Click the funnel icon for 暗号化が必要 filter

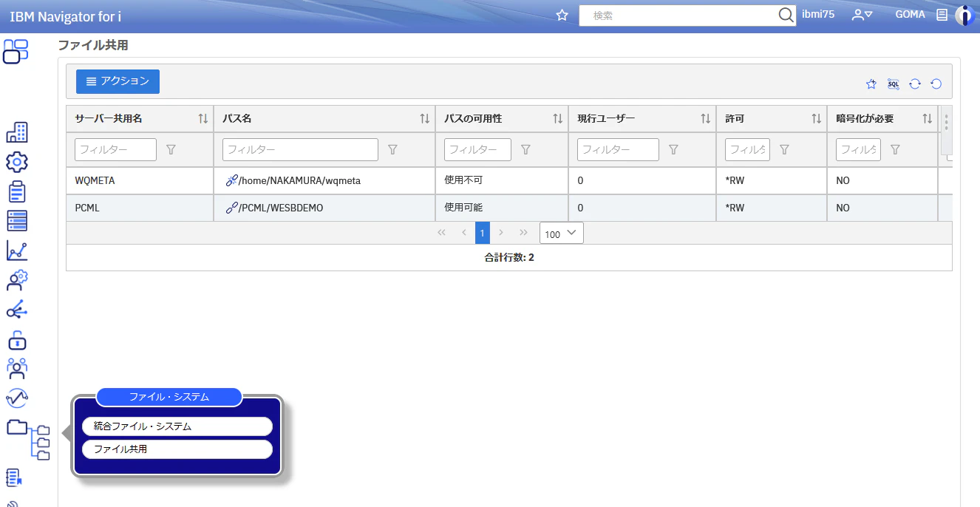point(895,149)
